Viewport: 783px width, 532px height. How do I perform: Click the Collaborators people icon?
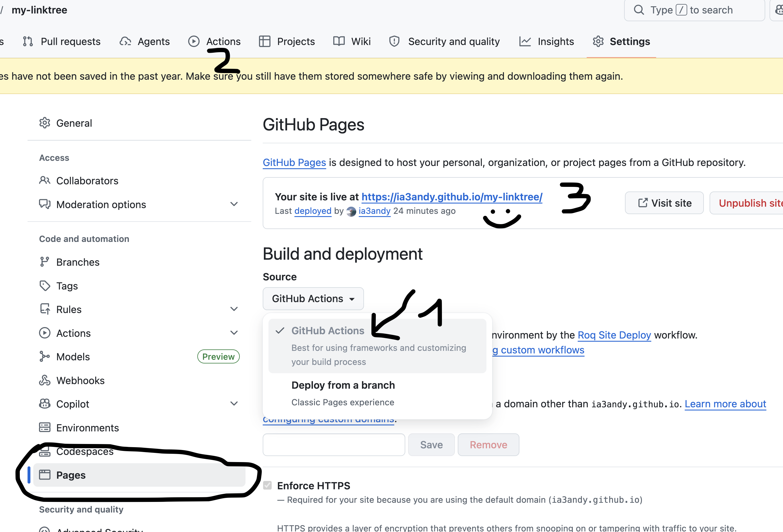coord(44,181)
